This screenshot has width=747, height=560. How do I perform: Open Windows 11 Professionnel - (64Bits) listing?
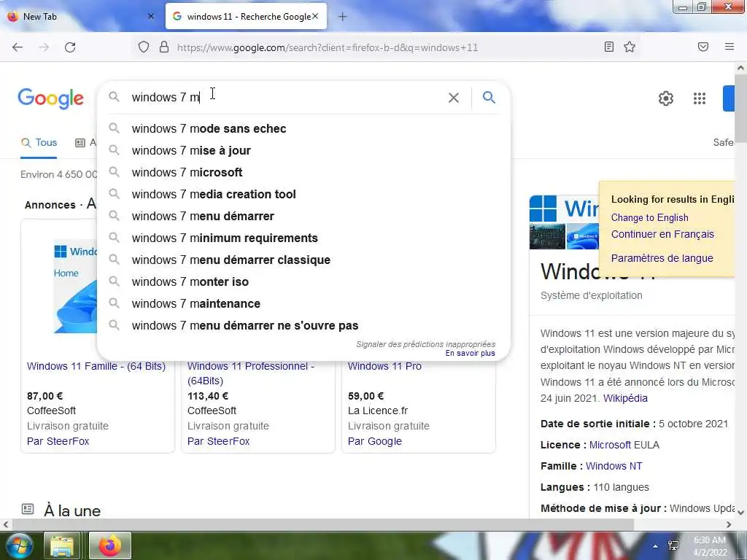(251, 373)
